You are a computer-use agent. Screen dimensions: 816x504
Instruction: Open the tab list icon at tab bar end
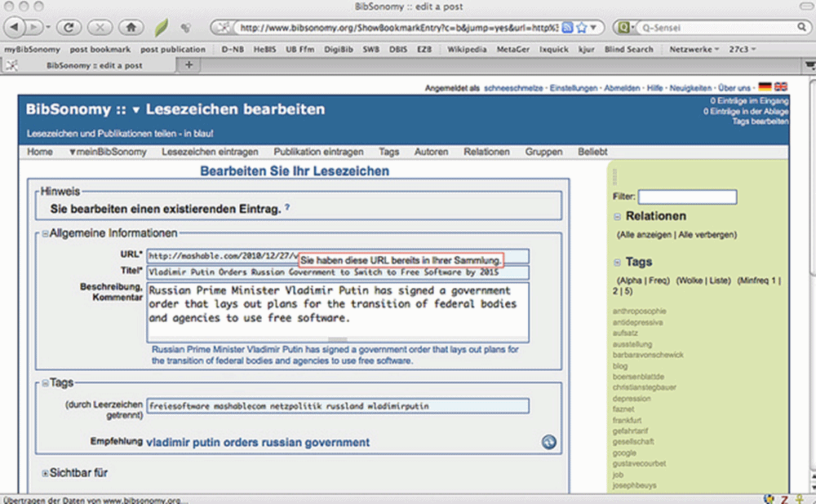coord(809,65)
